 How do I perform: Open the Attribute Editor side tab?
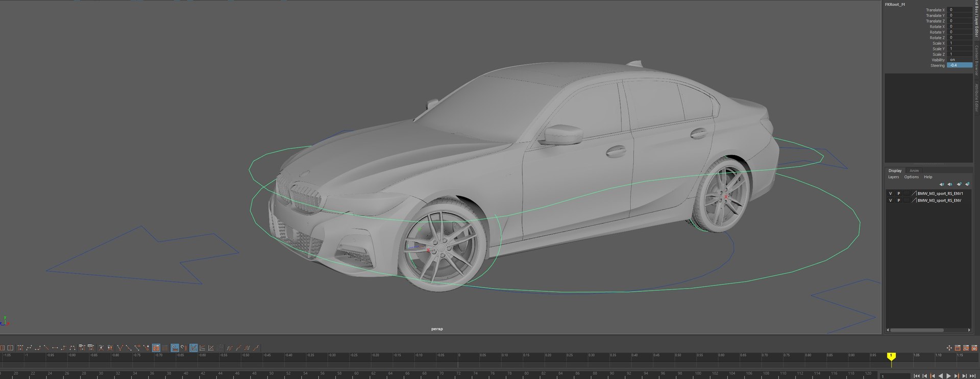(x=976, y=98)
